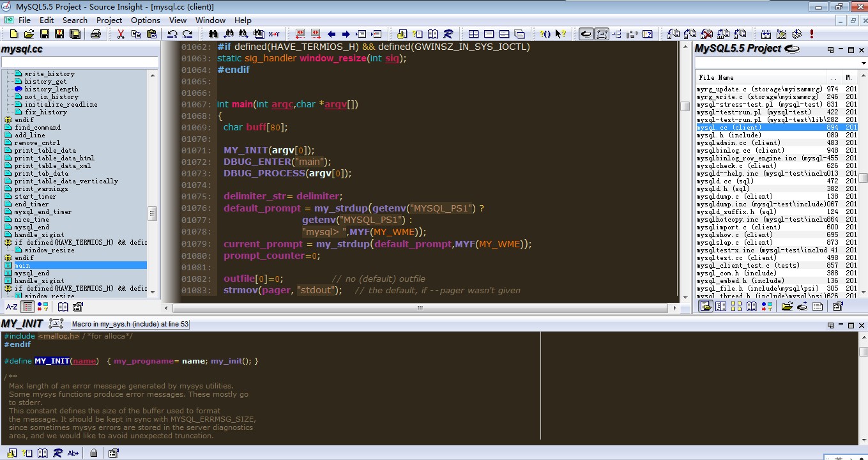Screen dimensions: 868x460
Task: Select 'mysqladmin.cc (client)' in project list
Action: point(738,142)
